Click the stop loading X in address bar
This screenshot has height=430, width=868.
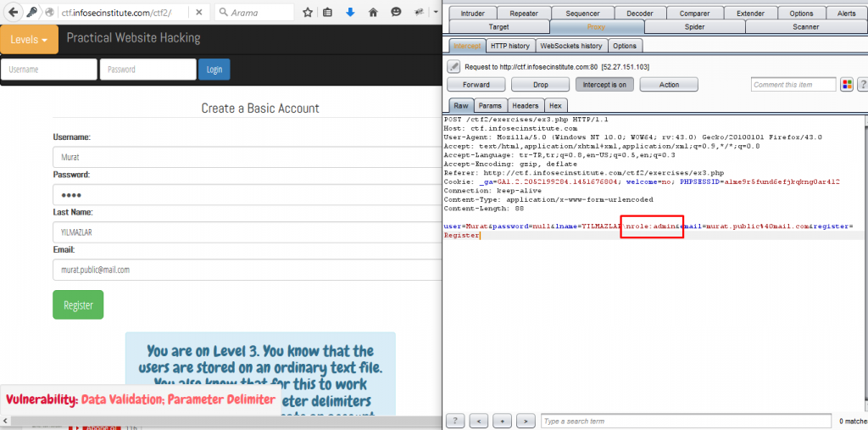click(x=198, y=13)
